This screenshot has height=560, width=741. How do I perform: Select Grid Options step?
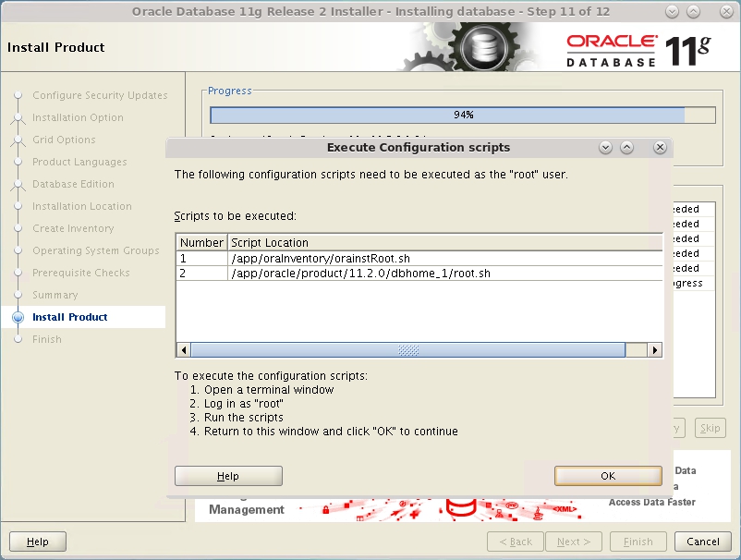(x=64, y=140)
